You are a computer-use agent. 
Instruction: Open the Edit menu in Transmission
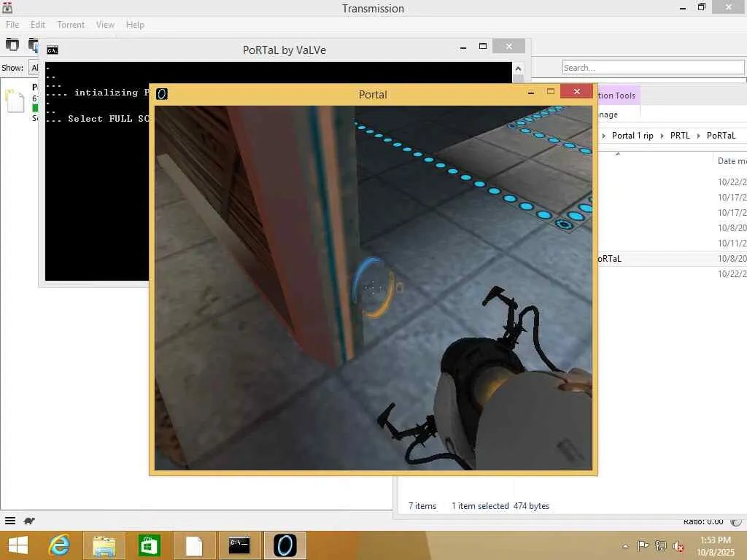pyautogui.click(x=38, y=25)
